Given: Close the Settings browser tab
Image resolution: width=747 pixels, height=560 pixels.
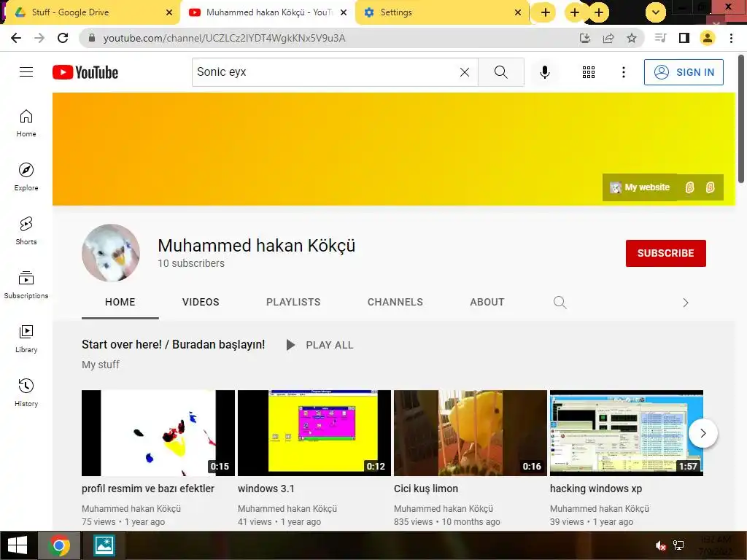Looking at the screenshot, I should (x=518, y=12).
